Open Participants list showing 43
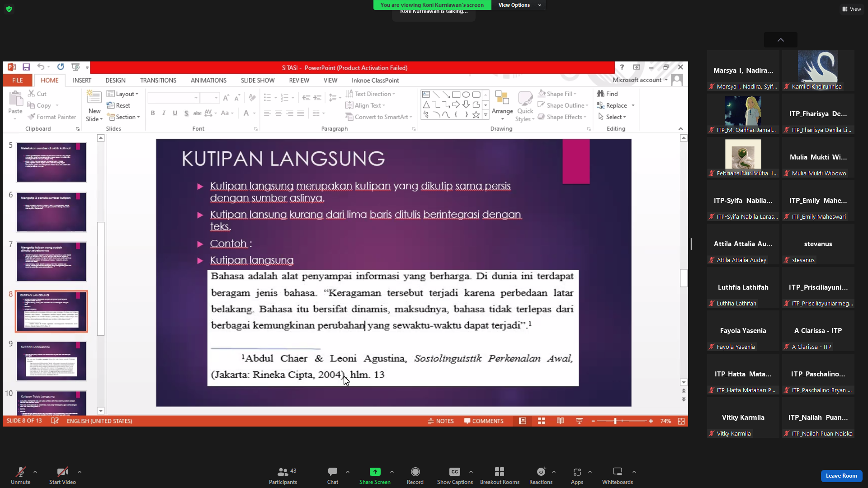 283,475
